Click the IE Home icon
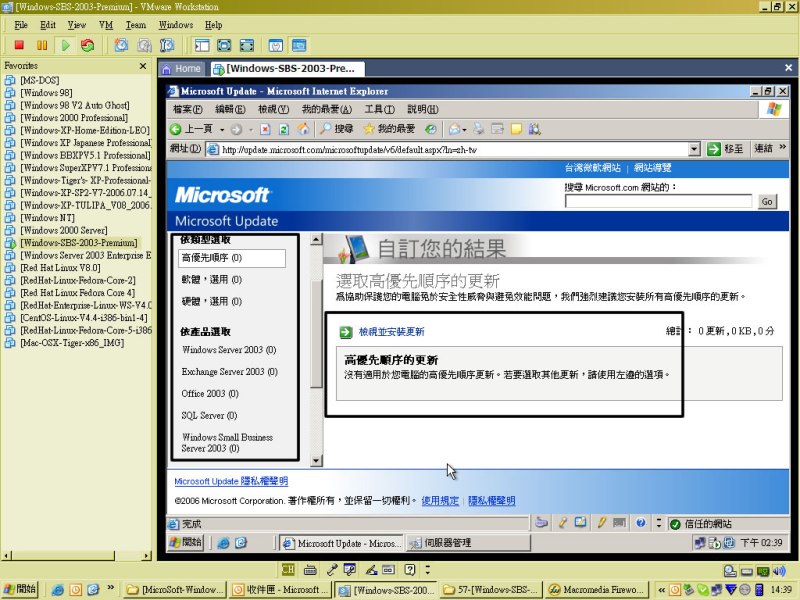This screenshot has width=800, height=600. (x=304, y=129)
